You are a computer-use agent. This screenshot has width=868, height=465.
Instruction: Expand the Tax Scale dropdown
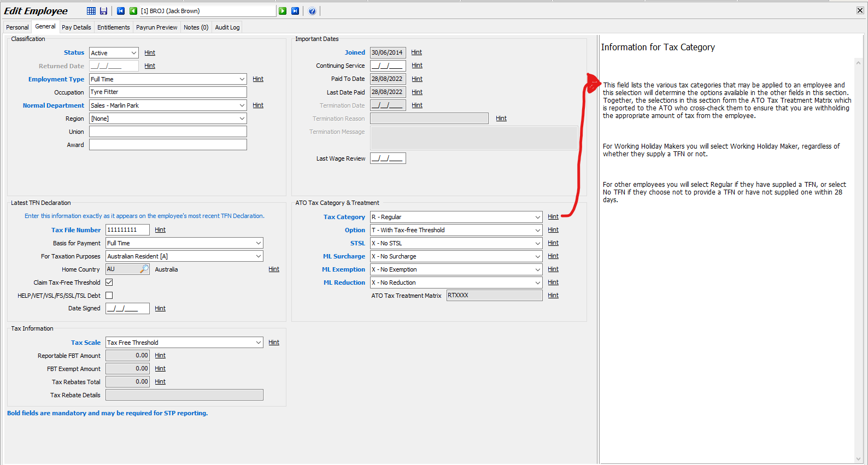(259, 343)
